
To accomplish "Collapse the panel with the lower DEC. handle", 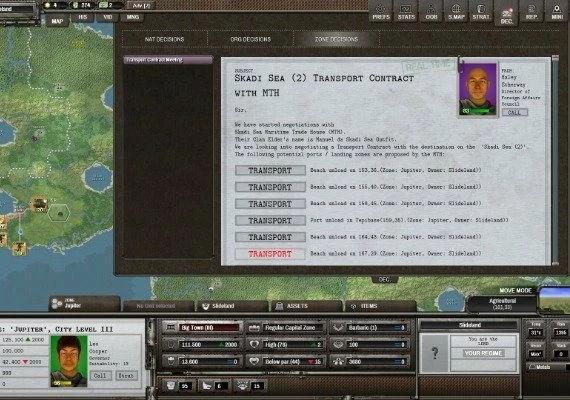I will tap(384, 279).
